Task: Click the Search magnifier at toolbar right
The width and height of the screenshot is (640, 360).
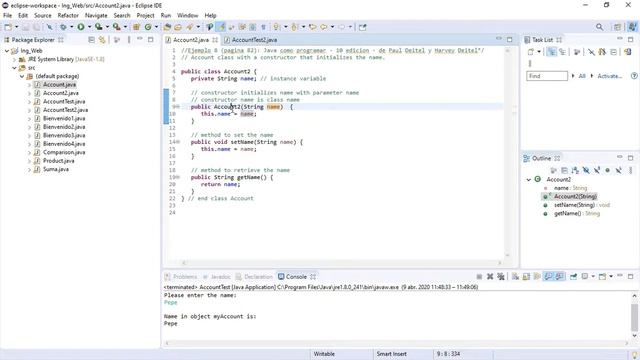Action: 599,27
